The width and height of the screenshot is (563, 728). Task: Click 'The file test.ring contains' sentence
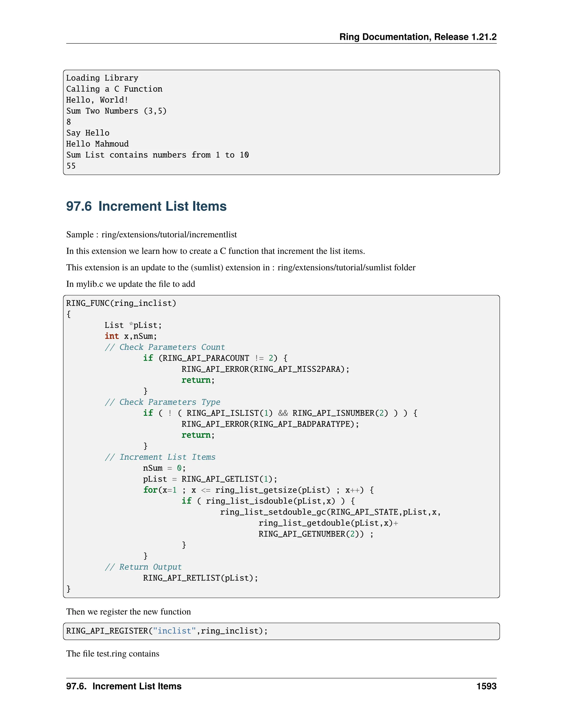click(x=113, y=654)
